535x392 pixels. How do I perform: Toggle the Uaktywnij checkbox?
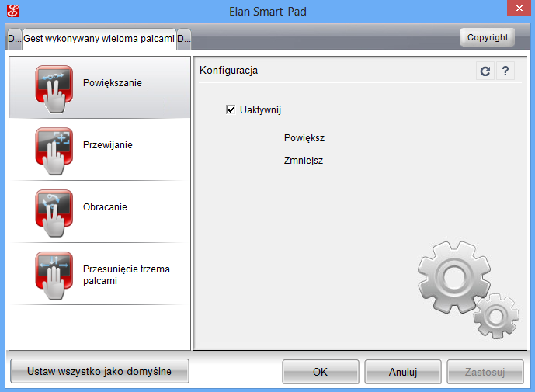tap(231, 110)
